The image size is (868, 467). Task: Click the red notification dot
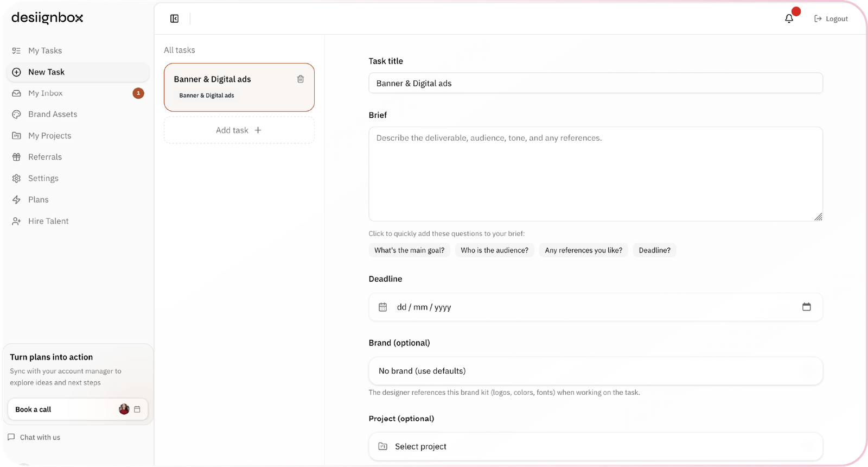click(796, 11)
